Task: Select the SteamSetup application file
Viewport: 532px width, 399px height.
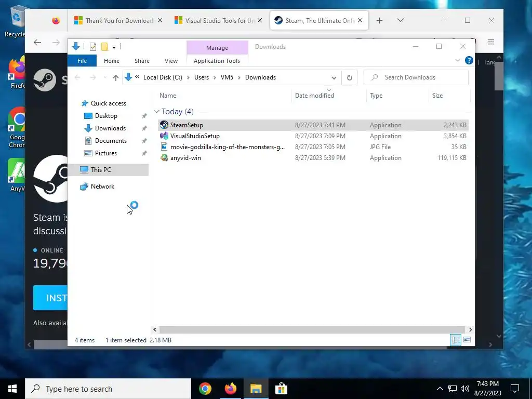Action: [313, 125]
